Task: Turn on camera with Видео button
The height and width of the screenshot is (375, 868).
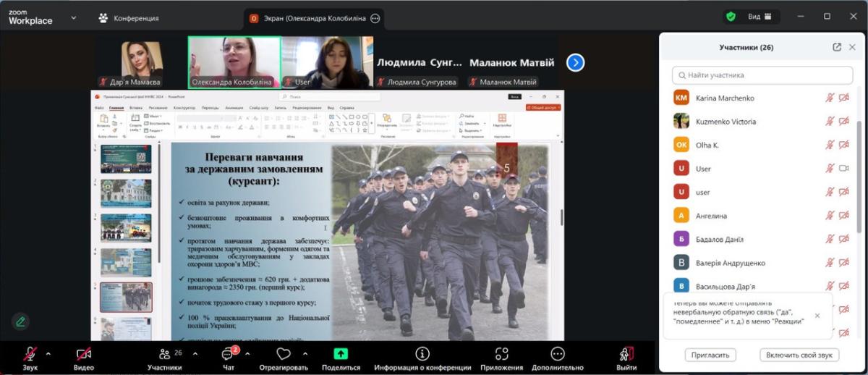Action: pyautogui.click(x=84, y=355)
